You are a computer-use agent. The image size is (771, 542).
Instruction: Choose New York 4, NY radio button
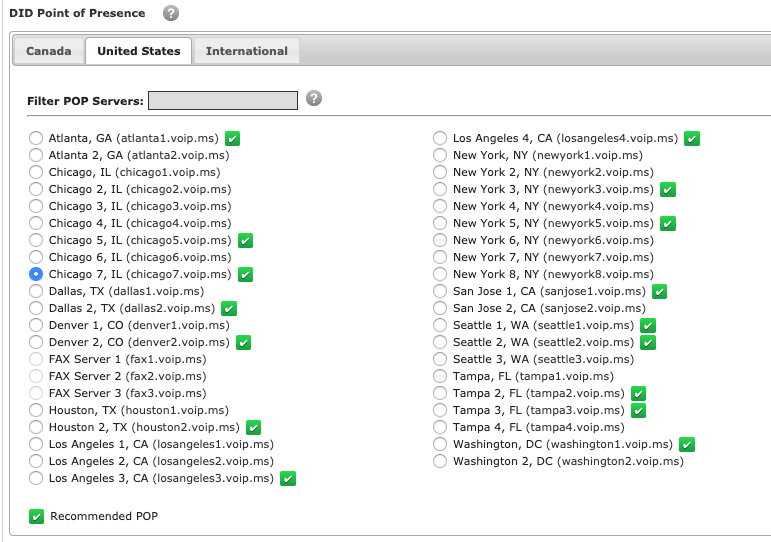[x=440, y=206]
